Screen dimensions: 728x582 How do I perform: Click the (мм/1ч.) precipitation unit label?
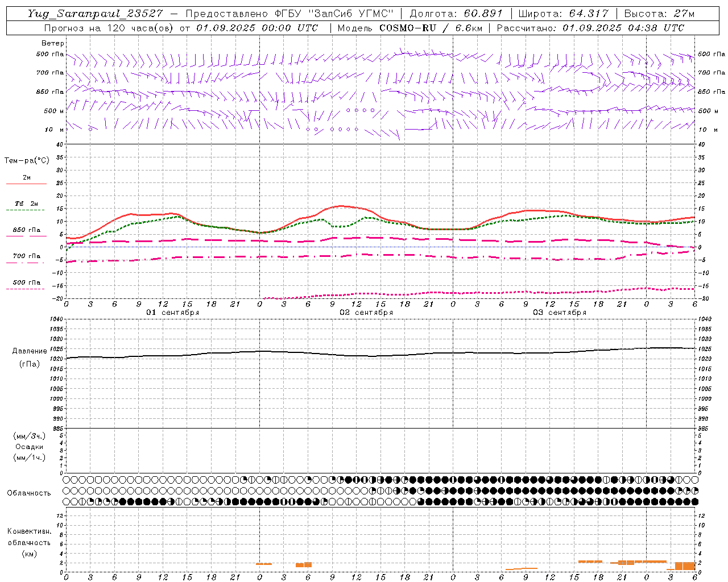tap(30, 458)
